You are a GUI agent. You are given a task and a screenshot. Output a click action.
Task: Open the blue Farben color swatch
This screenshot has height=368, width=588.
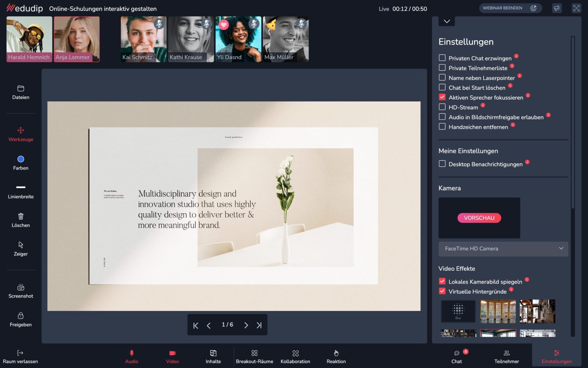[21, 159]
